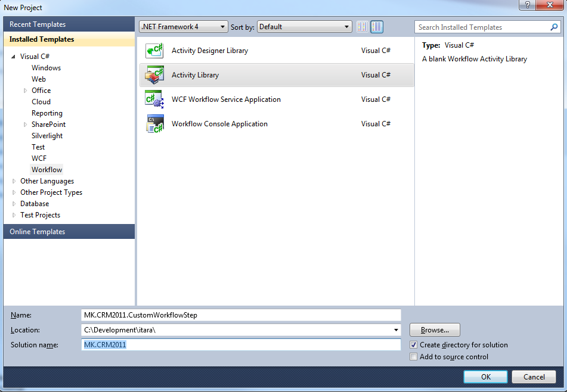The height and width of the screenshot is (392, 567).
Task: Select Test template category
Action: click(38, 147)
